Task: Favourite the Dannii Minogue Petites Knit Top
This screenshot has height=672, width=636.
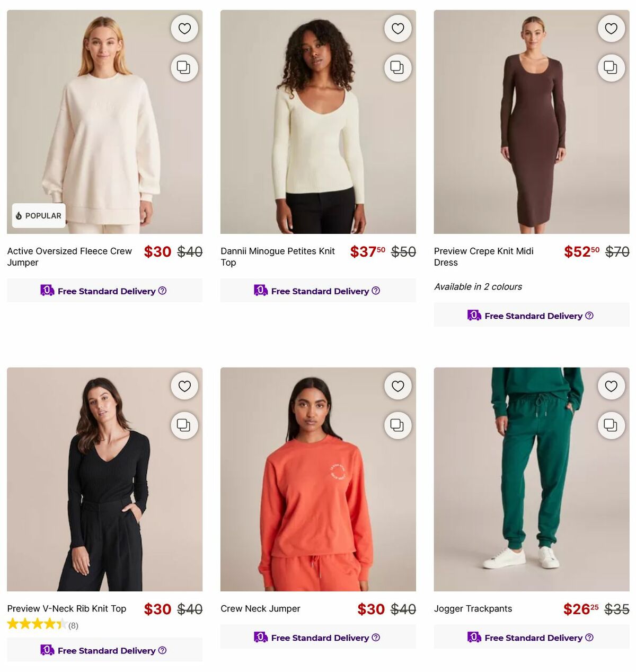Action: tap(397, 28)
